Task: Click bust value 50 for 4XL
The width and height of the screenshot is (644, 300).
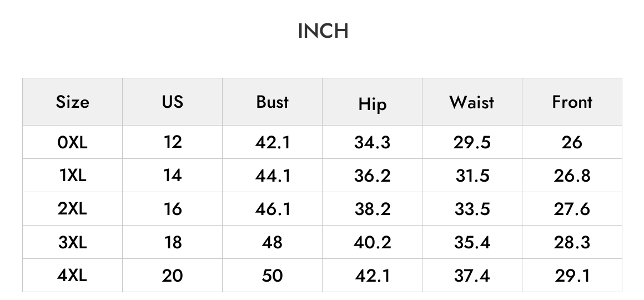Action: pyautogui.click(x=272, y=276)
